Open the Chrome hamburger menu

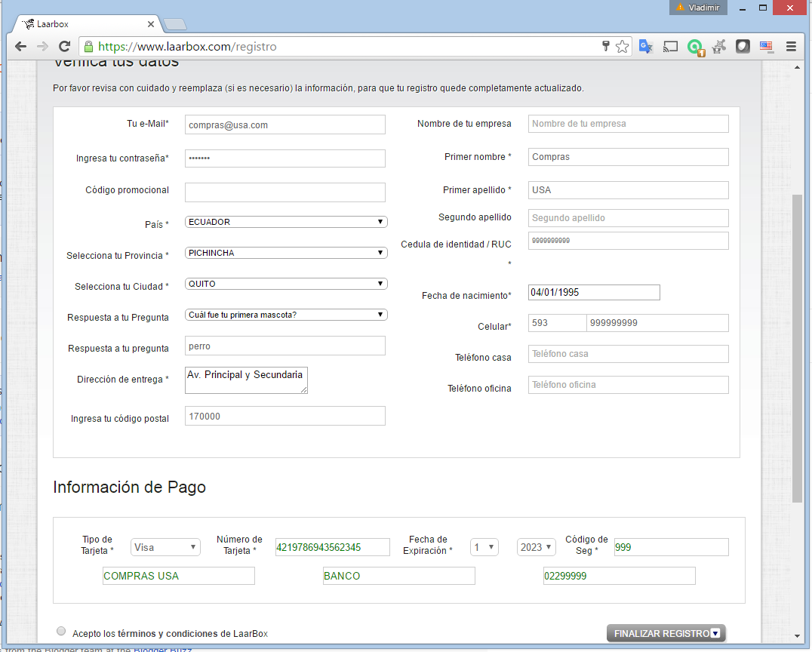click(x=791, y=47)
